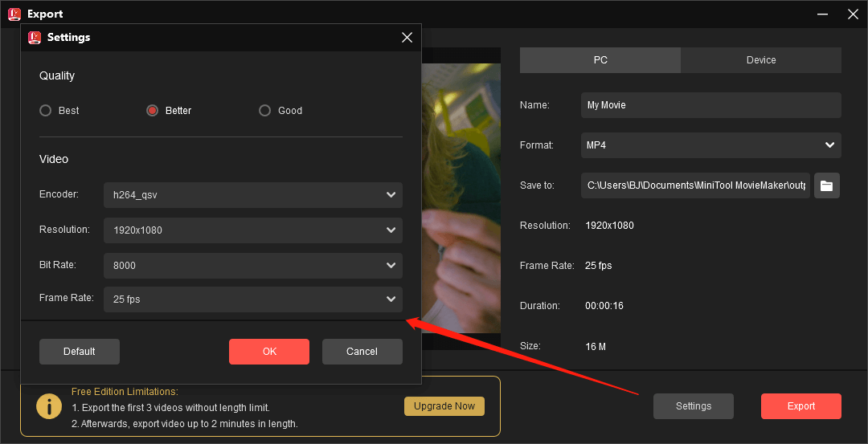The height and width of the screenshot is (444, 868).
Task: Click the info icon in Free Edition Limitations
Action: point(50,406)
